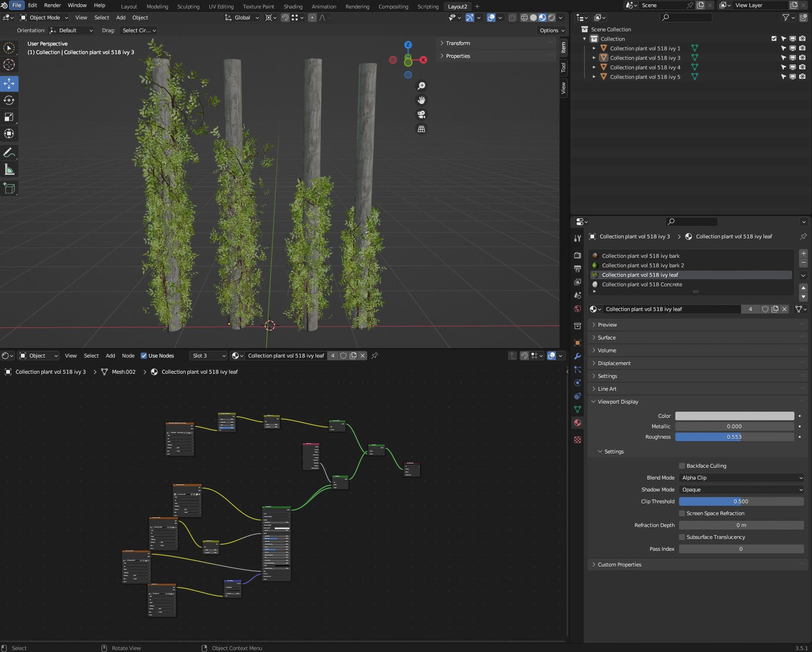Switch to the Shading workspace tab
812x652 pixels.
(x=292, y=6)
